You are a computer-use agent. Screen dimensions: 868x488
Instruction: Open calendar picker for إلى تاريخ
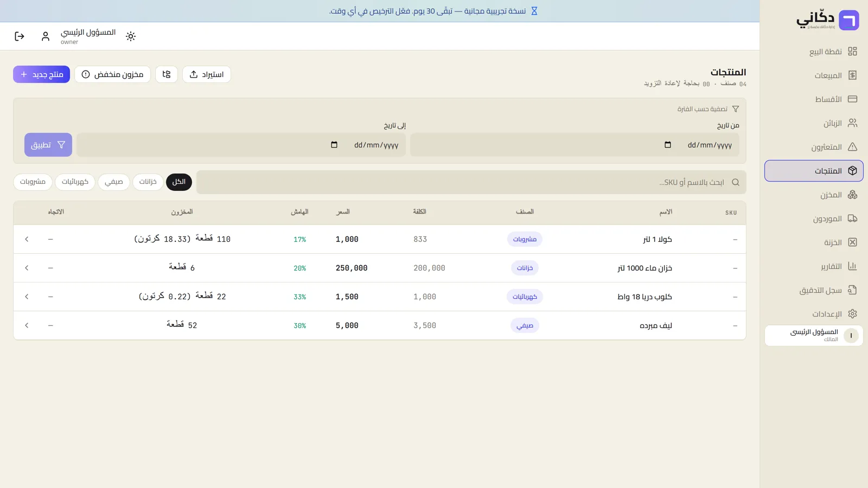point(334,145)
